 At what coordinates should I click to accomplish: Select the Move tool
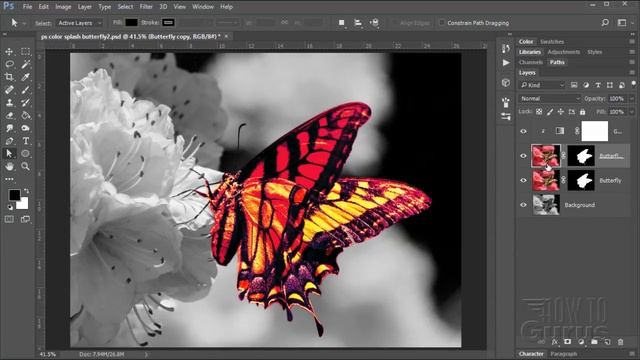click(9, 52)
